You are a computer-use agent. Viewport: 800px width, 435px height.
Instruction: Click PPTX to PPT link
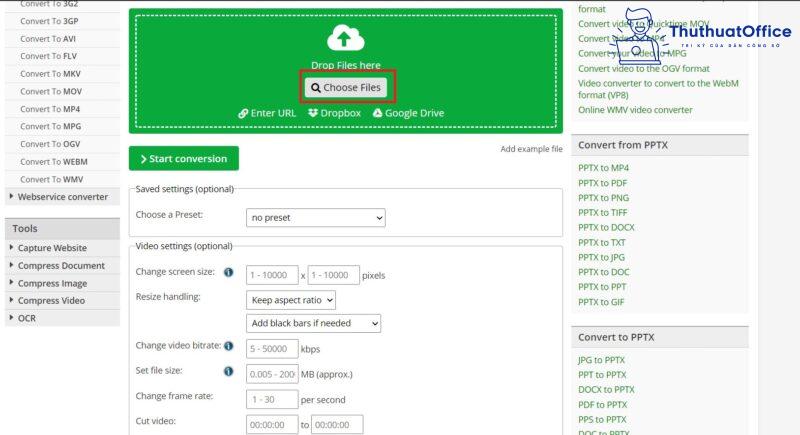coord(602,287)
